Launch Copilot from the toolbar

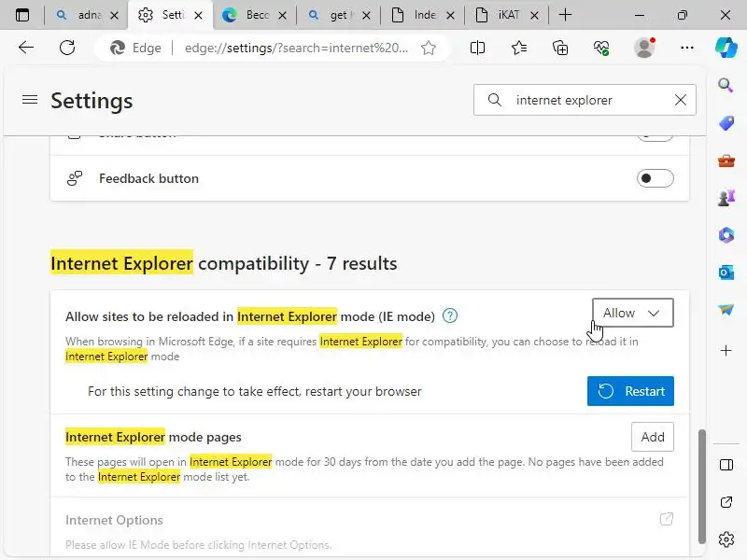[x=726, y=48]
